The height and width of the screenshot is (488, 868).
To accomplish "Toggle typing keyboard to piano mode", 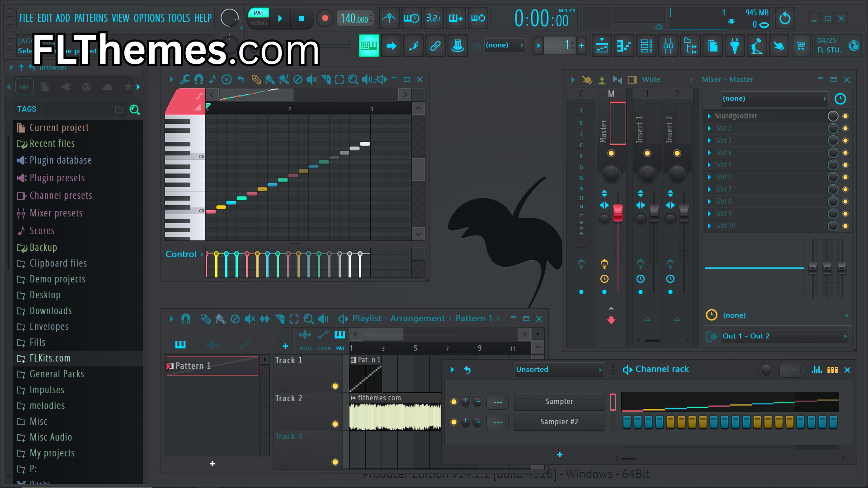I will [x=369, y=46].
